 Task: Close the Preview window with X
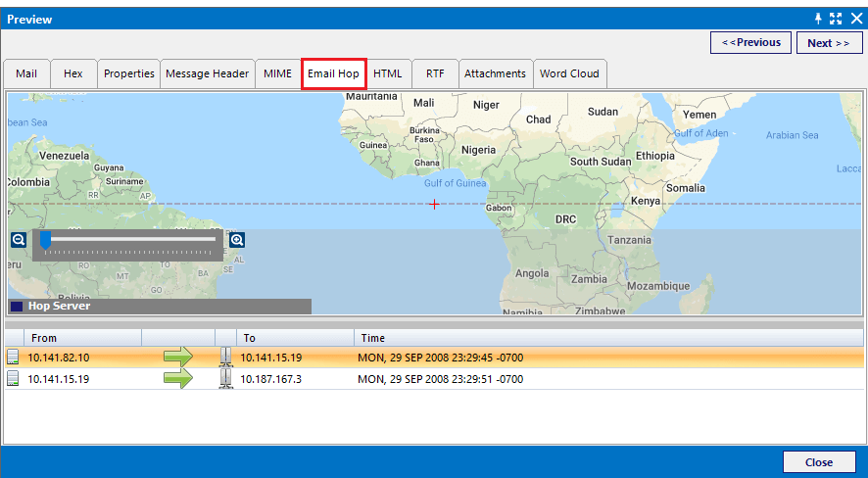click(856, 19)
